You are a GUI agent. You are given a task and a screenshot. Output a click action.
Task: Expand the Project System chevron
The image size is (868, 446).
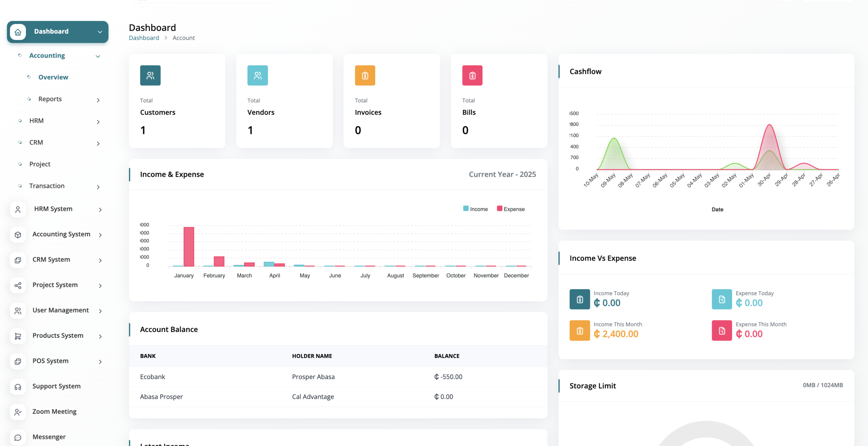(100, 286)
